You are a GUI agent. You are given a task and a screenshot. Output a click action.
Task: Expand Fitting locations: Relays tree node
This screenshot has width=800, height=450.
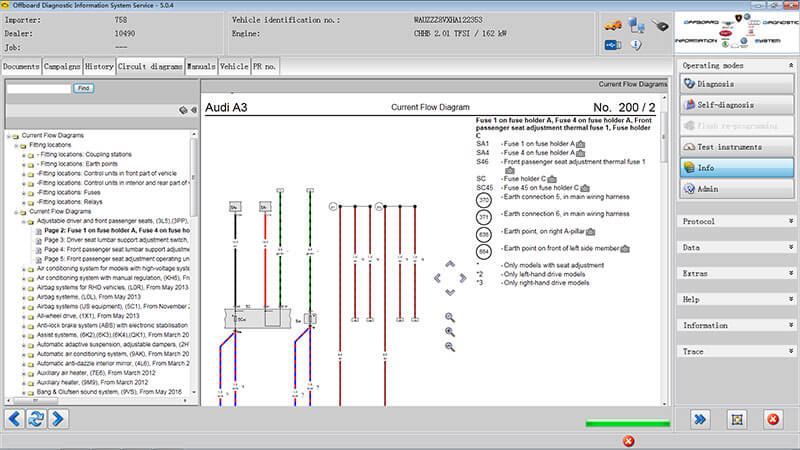23,203
